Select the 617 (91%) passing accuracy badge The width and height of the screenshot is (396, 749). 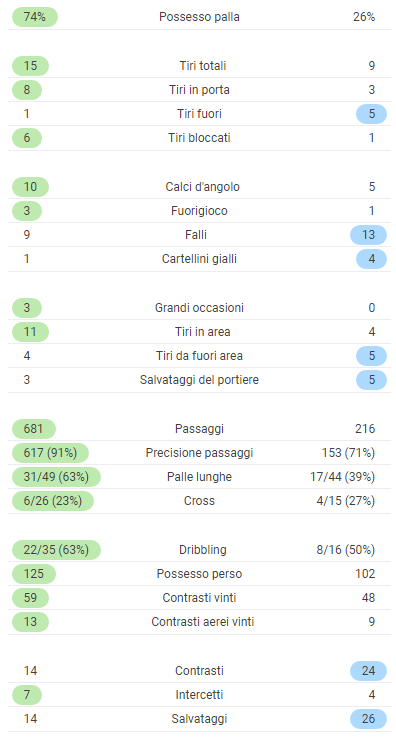point(50,453)
